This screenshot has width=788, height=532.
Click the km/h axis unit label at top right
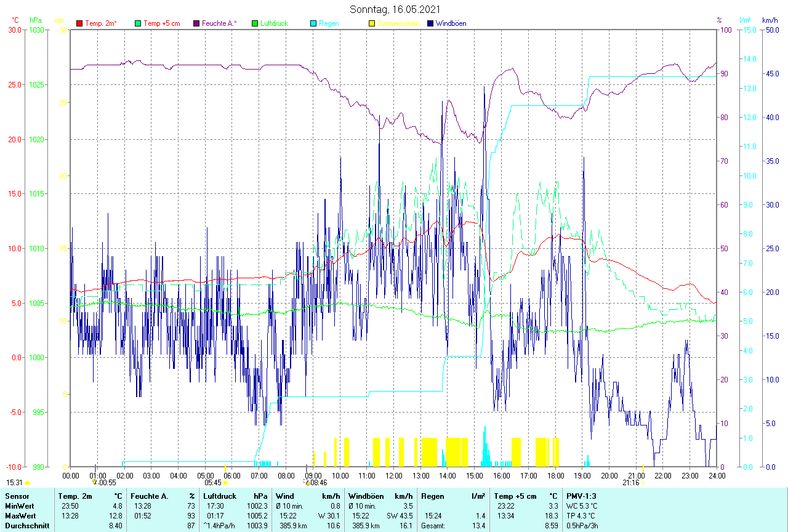pos(770,20)
